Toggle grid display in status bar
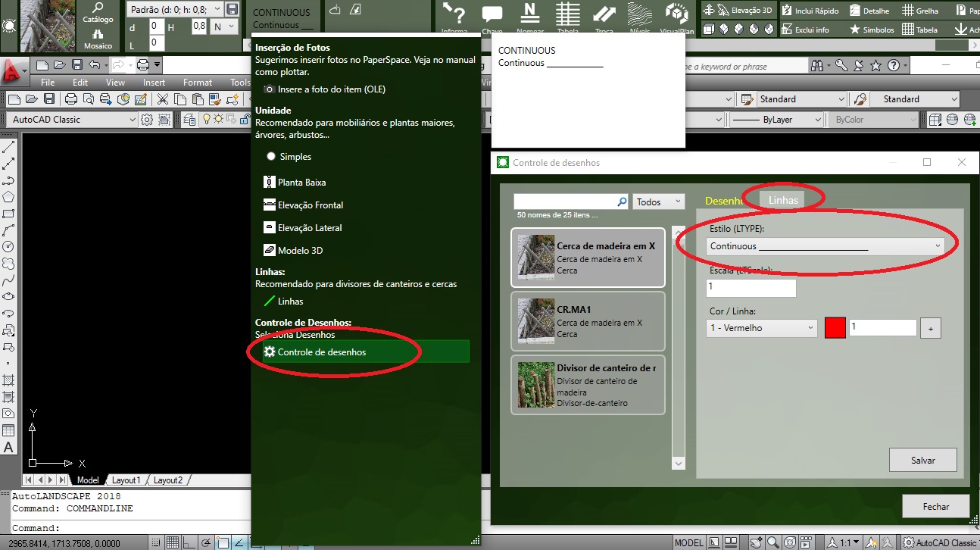The width and height of the screenshot is (980, 550). (173, 542)
